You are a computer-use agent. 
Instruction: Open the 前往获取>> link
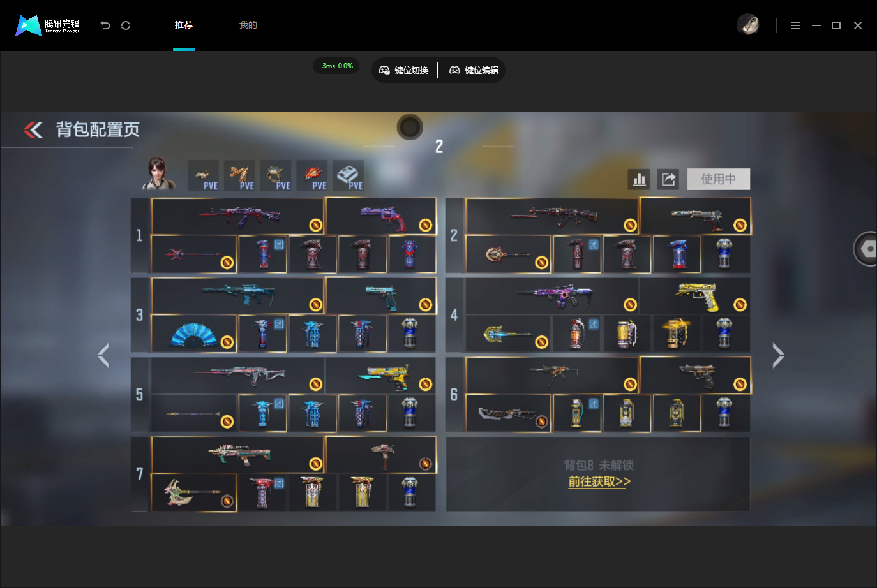pos(599,481)
